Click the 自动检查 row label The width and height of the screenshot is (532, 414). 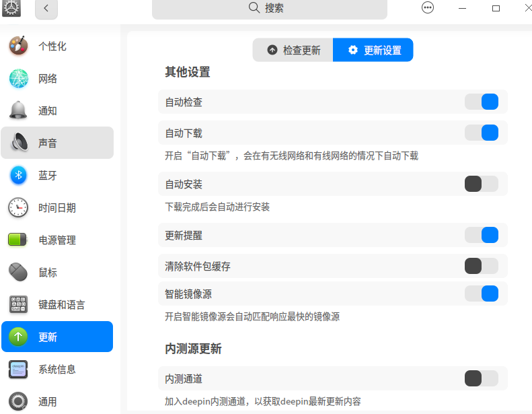coord(184,102)
